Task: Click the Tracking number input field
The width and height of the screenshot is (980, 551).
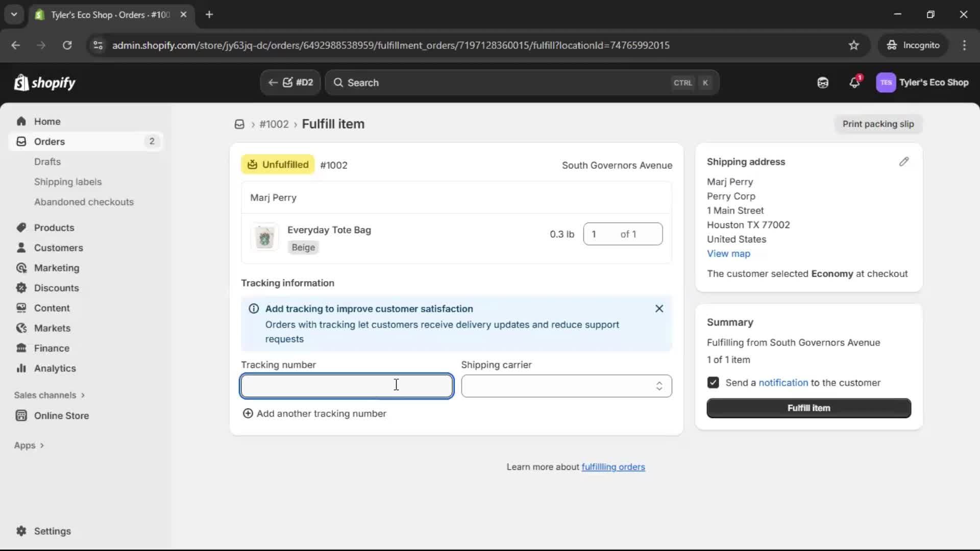Action: pos(347,386)
